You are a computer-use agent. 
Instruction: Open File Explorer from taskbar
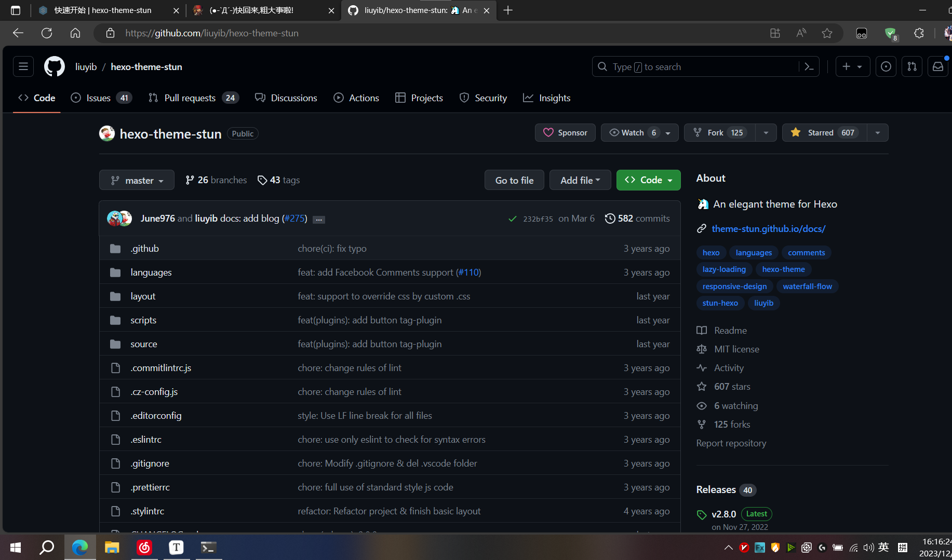pos(112,548)
